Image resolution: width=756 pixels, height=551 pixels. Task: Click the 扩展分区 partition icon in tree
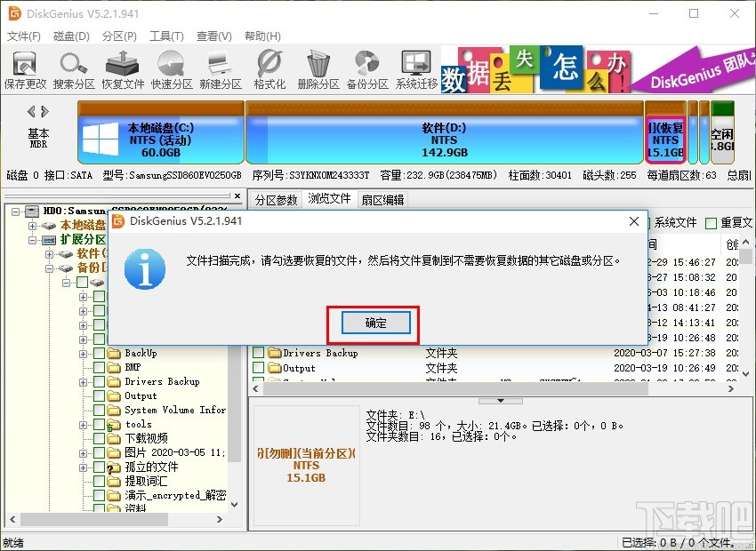point(49,240)
